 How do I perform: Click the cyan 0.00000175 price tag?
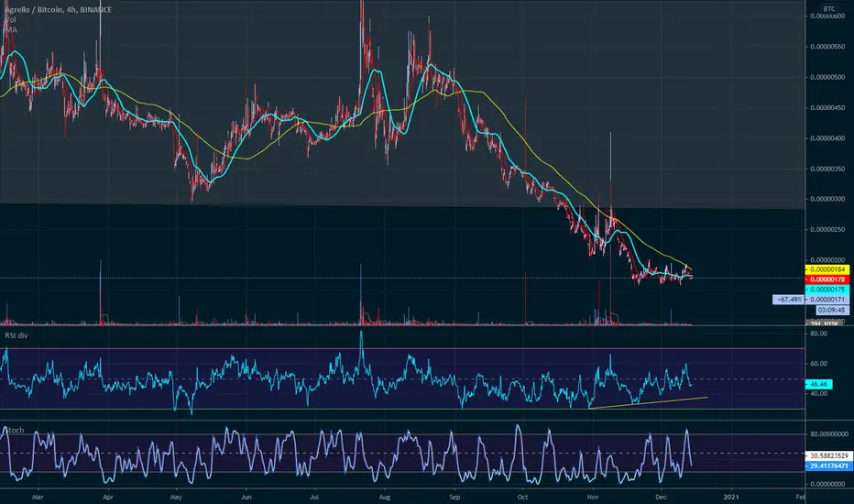(827, 290)
